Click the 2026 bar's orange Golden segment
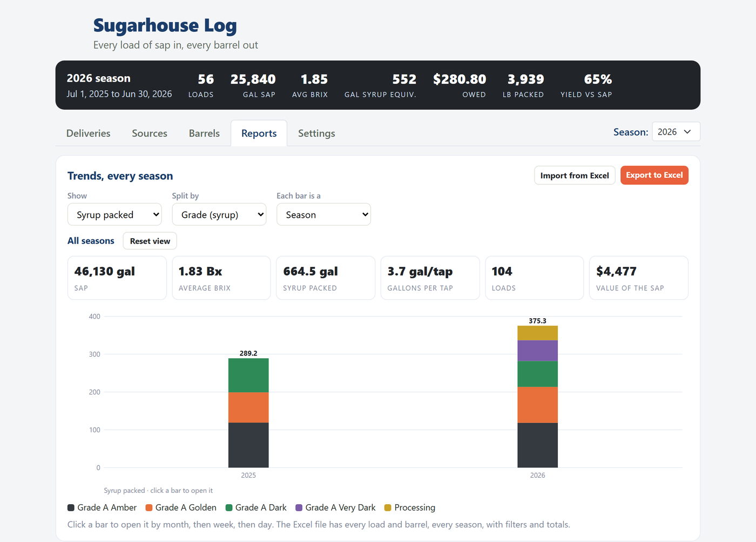 pyautogui.click(x=537, y=405)
